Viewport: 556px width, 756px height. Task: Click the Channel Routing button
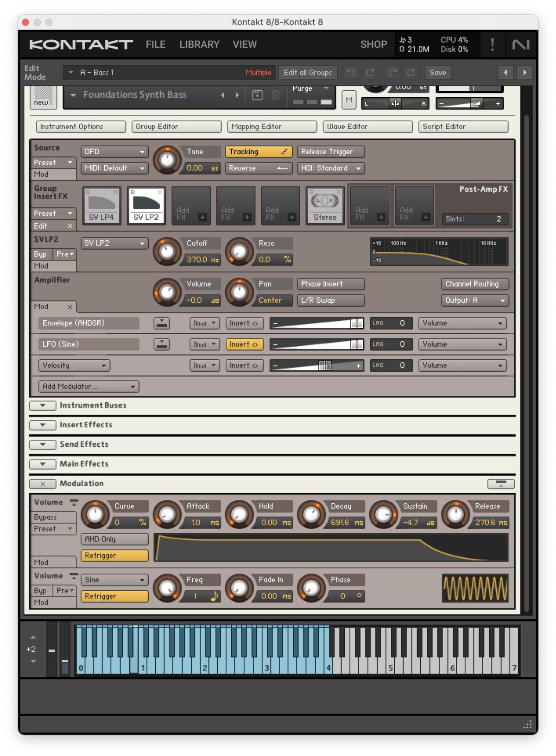pyautogui.click(x=475, y=284)
